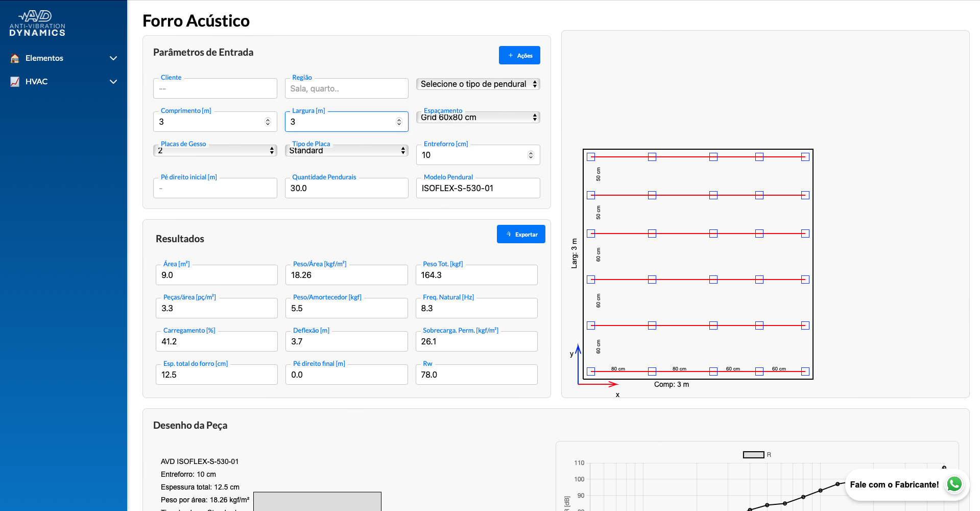Click the Comp: 3 m diagram label

(672, 384)
